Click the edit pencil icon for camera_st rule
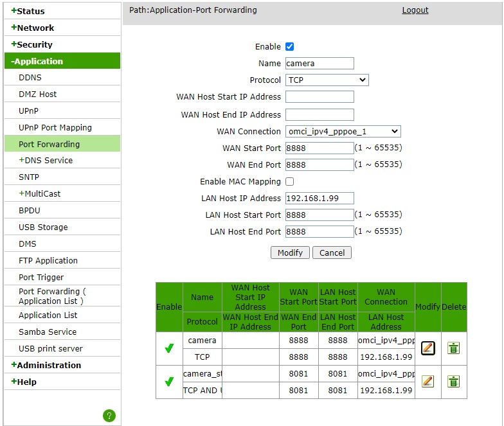The image size is (504, 426). 428,382
